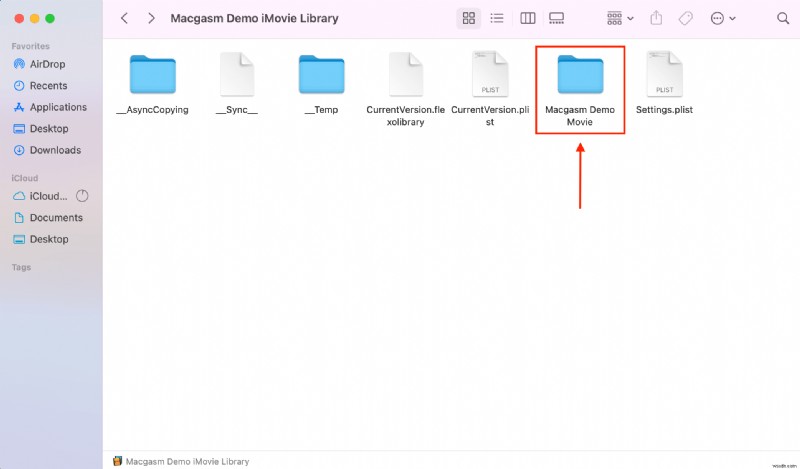Screen dimensions: 800x469
Task: Open Applications in the sidebar
Action: pos(51,107)
